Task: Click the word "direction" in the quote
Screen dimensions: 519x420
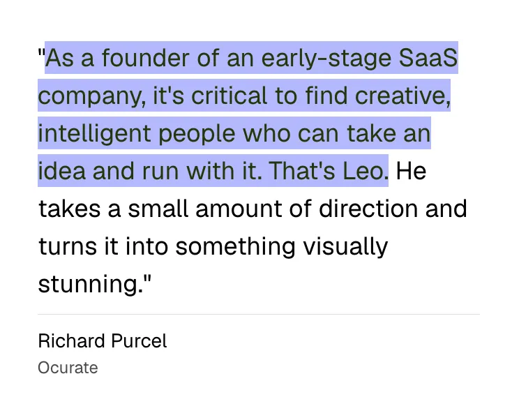Action: pos(368,209)
